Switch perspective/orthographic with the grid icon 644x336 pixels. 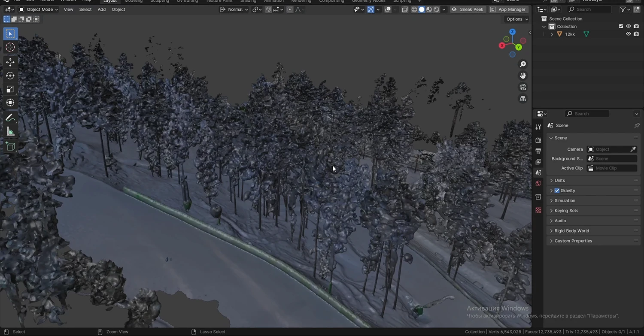(522, 99)
